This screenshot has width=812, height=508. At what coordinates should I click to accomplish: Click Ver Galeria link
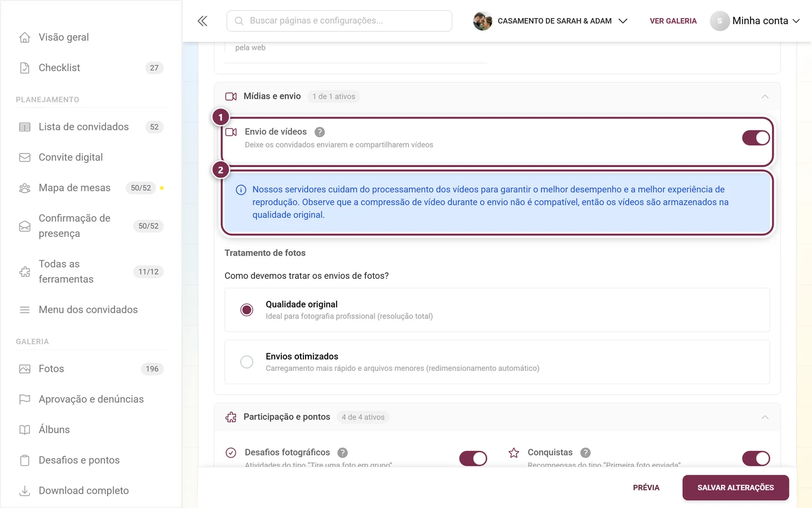[673, 21]
